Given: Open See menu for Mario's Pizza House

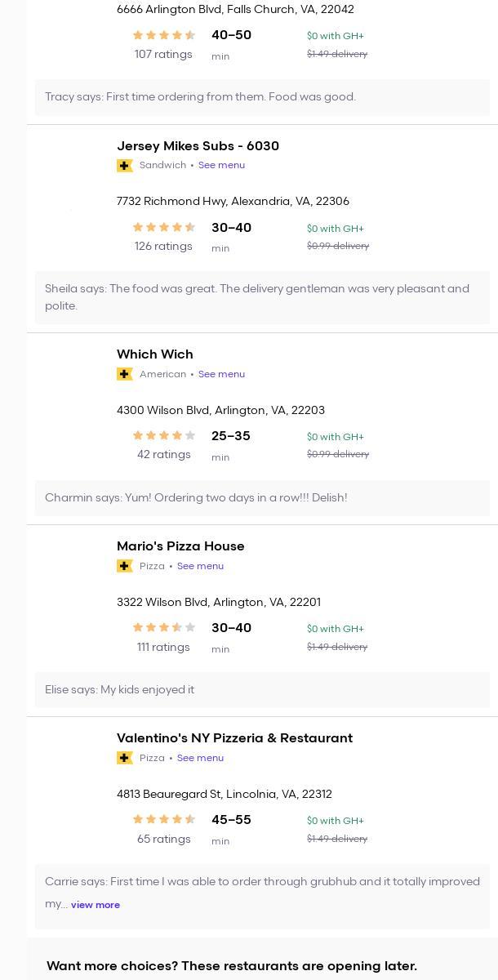Looking at the screenshot, I should [200, 566].
